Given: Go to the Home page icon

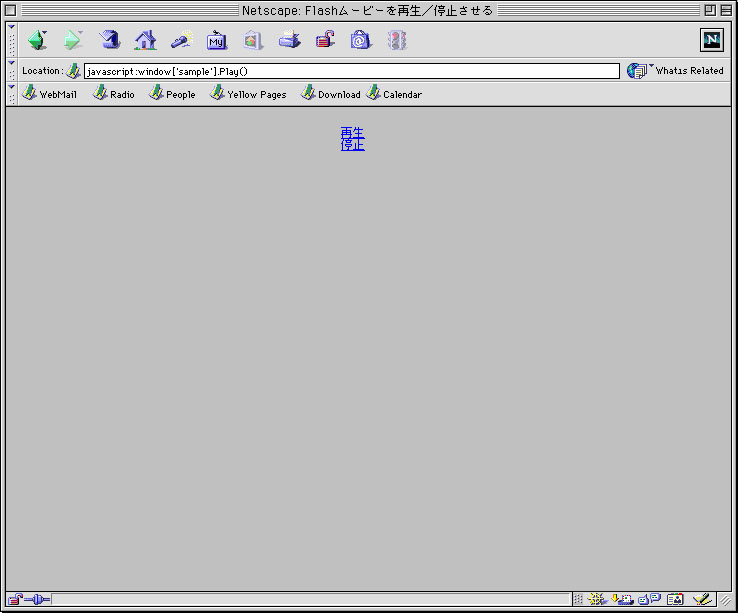Looking at the screenshot, I should (145, 40).
